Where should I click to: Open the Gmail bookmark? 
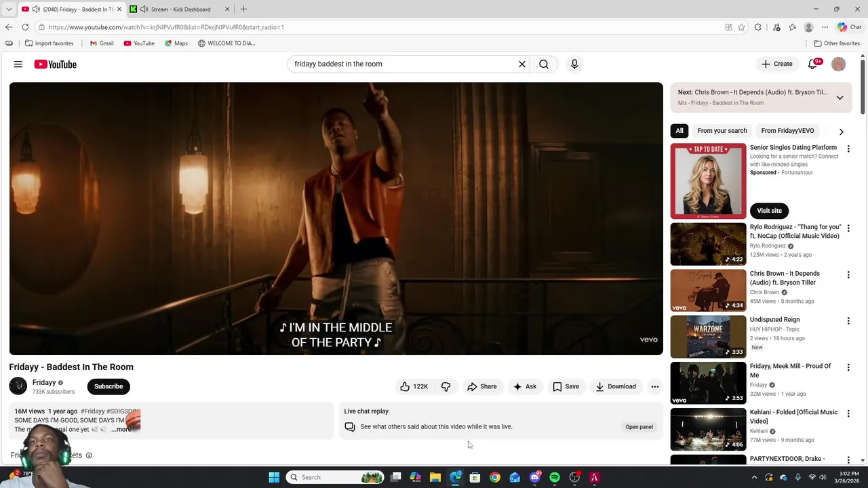coord(102,43)
